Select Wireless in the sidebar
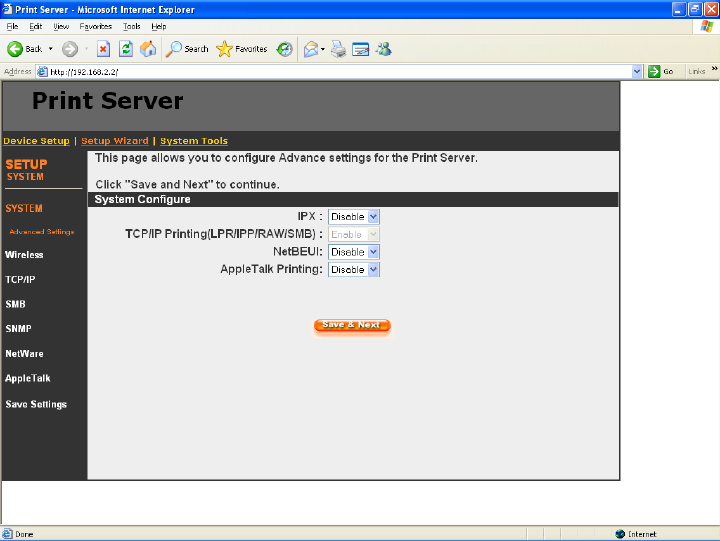 (24, 255)
